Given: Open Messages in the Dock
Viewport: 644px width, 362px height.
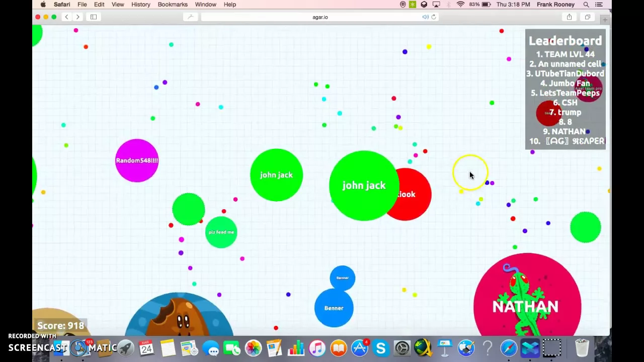Looking at the screenshot, I should point(211,348).
